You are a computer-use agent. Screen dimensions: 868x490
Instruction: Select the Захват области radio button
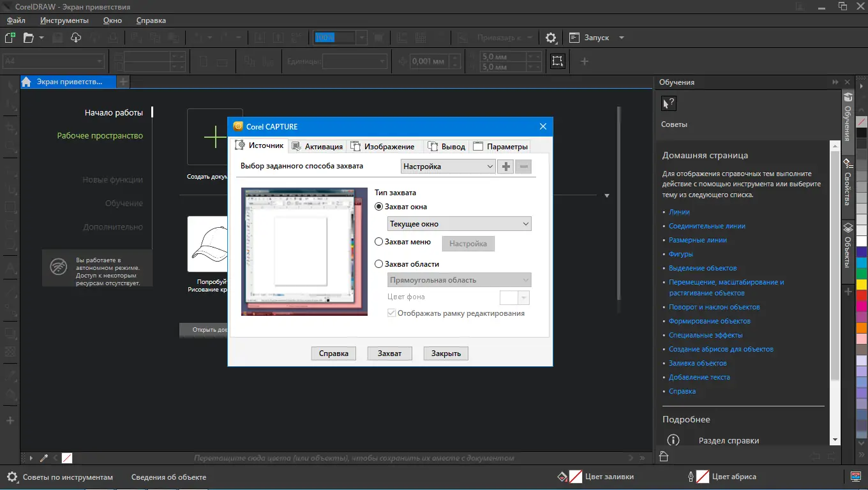click(x=379, y=264)
